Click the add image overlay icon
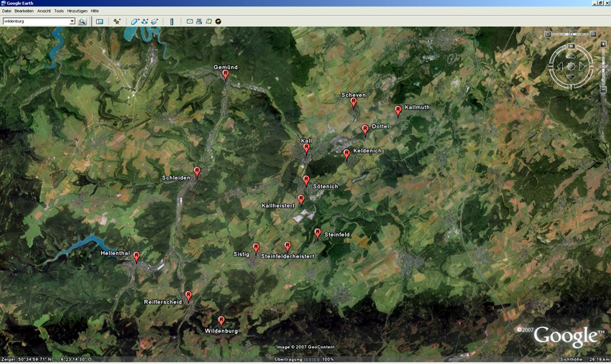Image resolution: width=611 pixels, height=364 pixels. [x=155, y=22]
